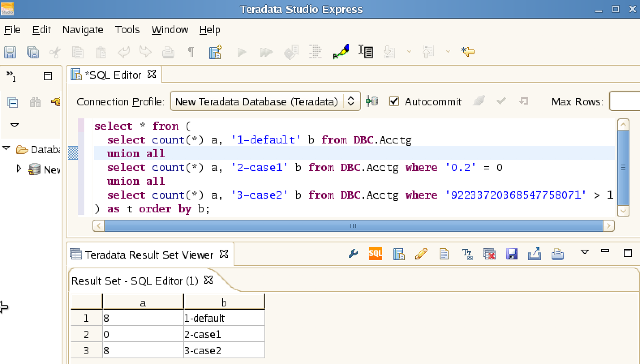Click the Undo arrow icon
This screenshot has height=364, width=640.
click(123, 52)
